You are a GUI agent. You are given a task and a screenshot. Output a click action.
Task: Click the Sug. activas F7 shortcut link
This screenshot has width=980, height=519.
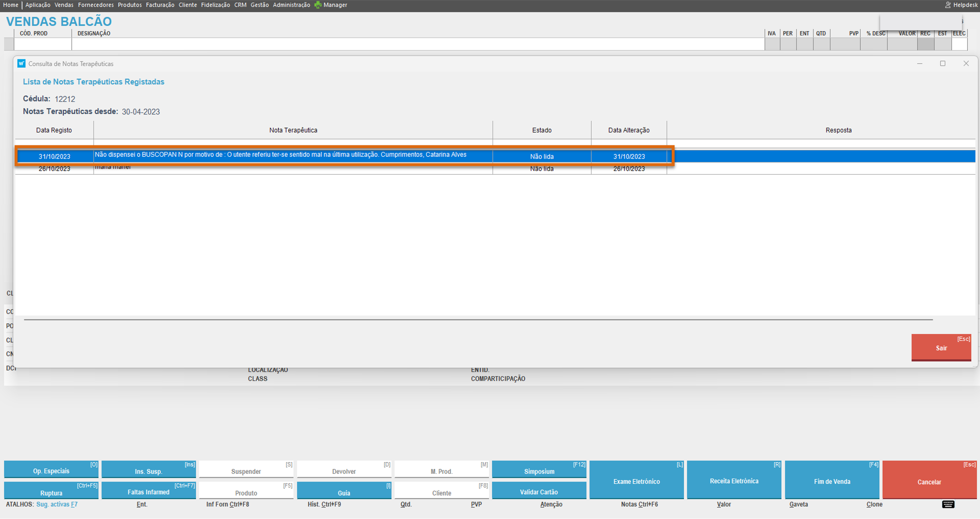(x=57, y=504)
